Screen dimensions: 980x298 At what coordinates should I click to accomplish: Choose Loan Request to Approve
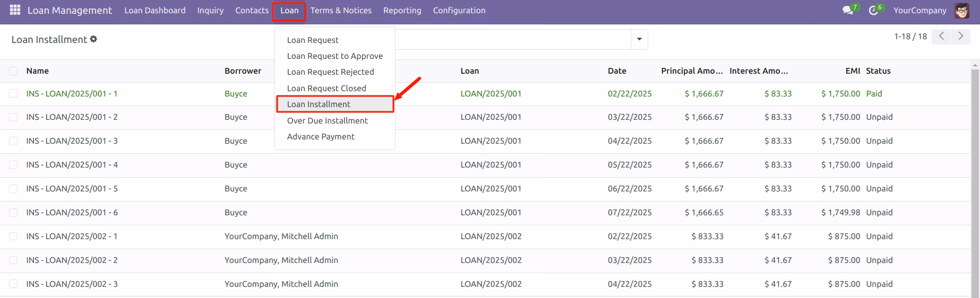(x=335, y=56)
